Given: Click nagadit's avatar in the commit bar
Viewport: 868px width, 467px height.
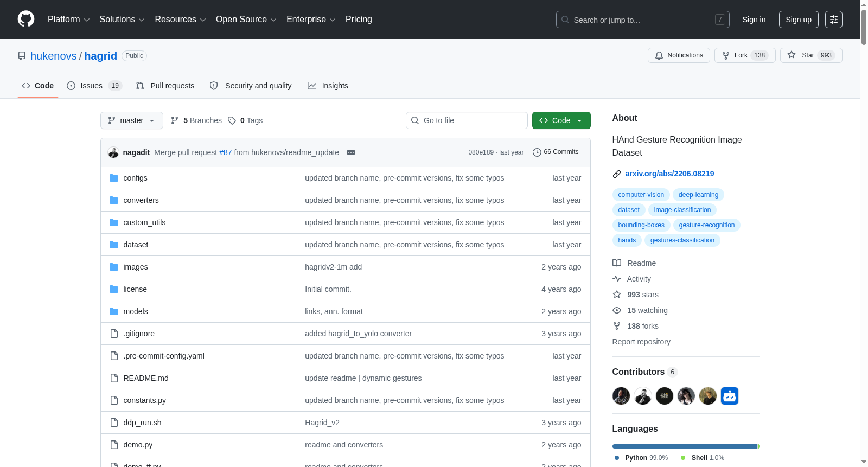Looking at the screenshot, I should pos(113,152).
